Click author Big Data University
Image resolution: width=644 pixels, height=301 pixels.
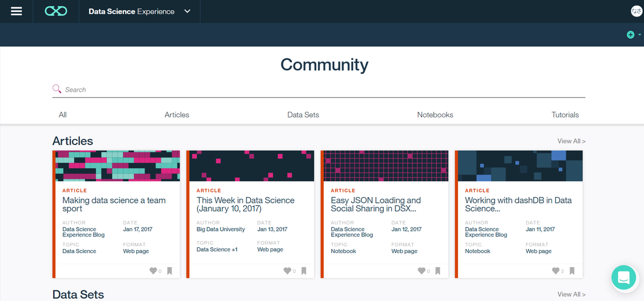click(x=221, y=229)
